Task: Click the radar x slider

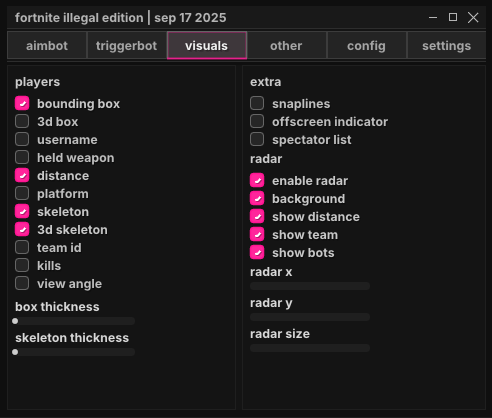Action: click(x=310, y=286)
